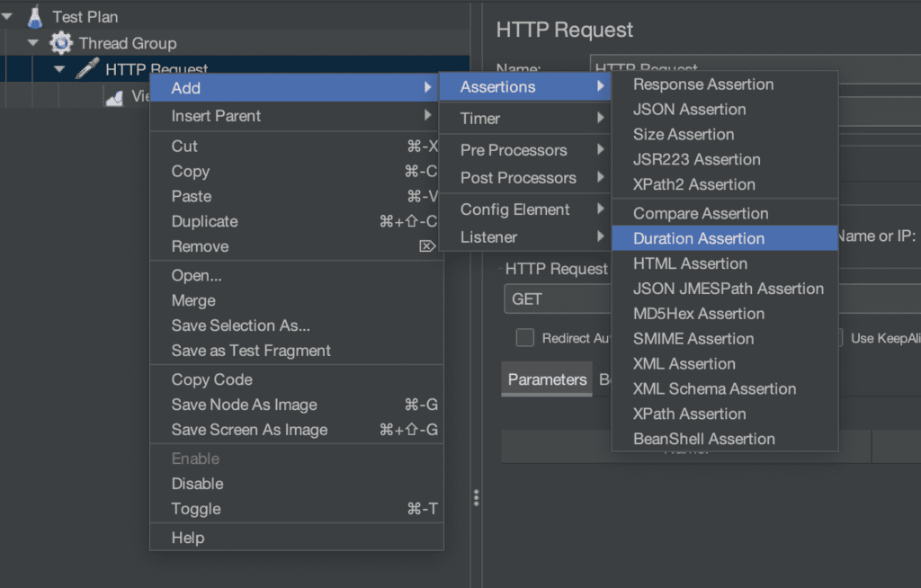Add an XML Assertion
This screenshot has width=921, height=588.
(725, 363)
